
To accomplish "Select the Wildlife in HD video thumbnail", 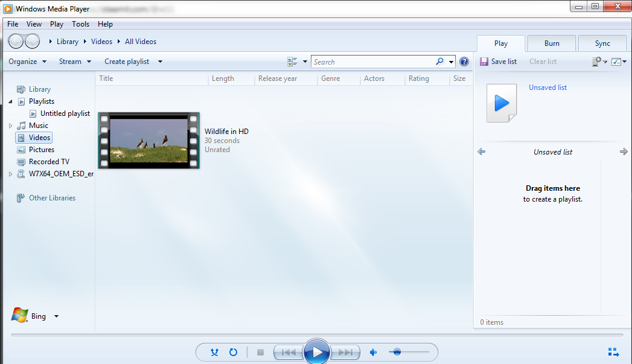I will click(x=148, y=140).
